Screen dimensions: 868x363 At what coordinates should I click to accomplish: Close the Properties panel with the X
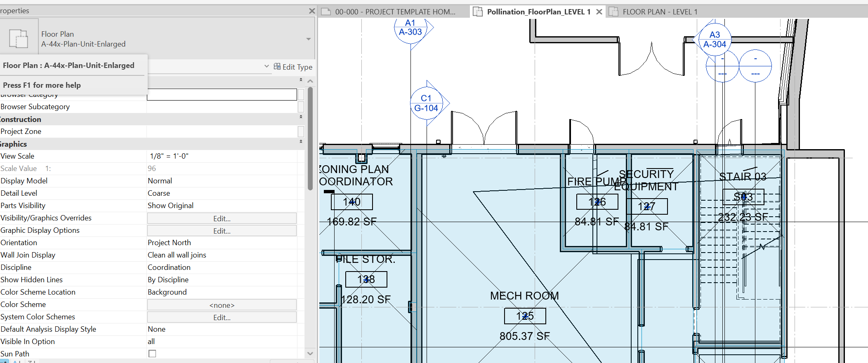click(312, 11)
